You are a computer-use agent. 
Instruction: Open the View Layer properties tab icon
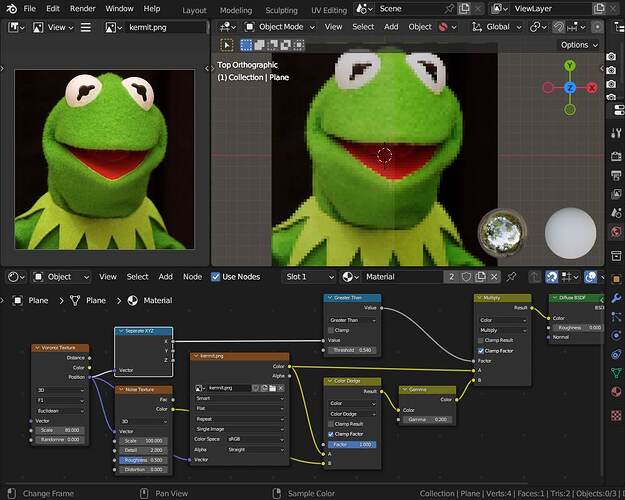[616, 194]
